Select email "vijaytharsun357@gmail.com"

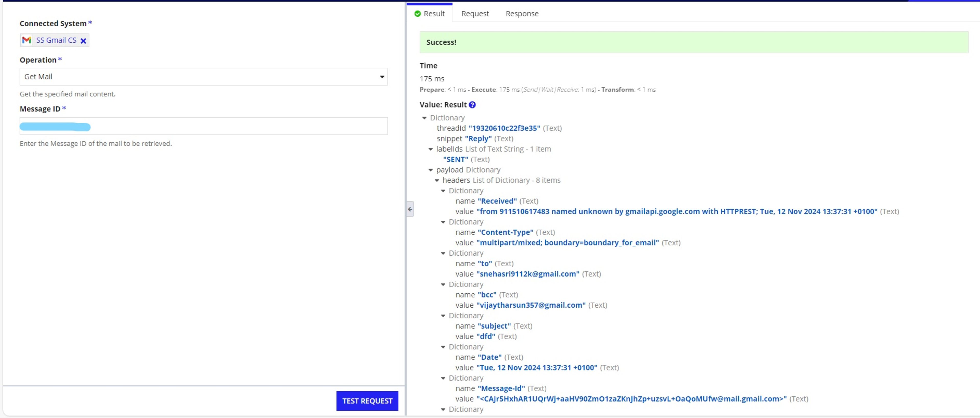tap(531, 305)
